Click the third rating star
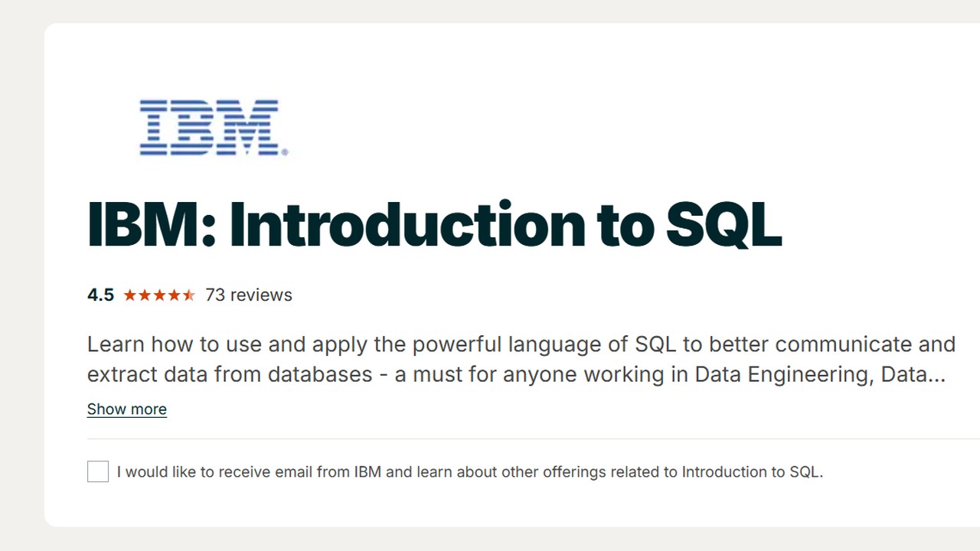Screen dimensions: 980x551 159,295
